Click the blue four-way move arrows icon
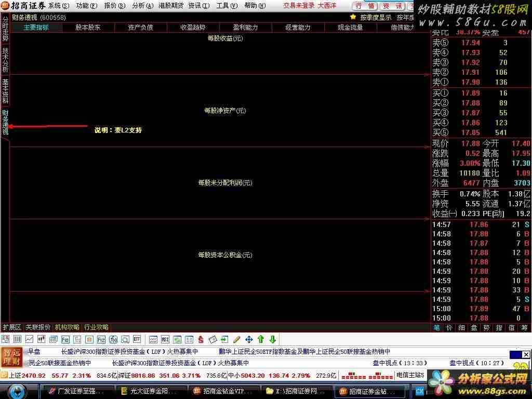 249,339
